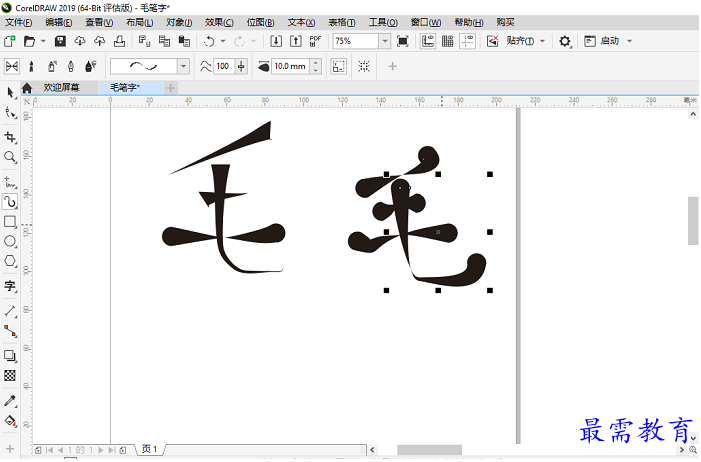Expand the Undo history dropdown arrow
The image size is (701, 462).
coord(223,41)
